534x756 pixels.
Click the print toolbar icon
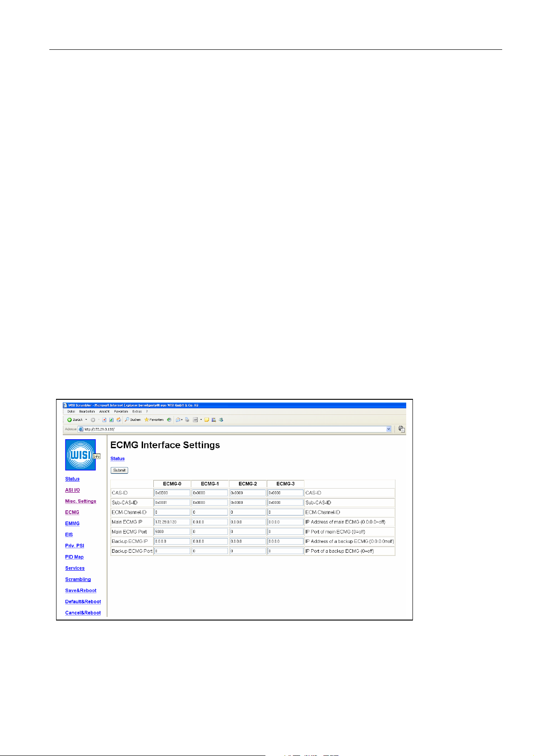pyautogui.click(x=187, y=420)
